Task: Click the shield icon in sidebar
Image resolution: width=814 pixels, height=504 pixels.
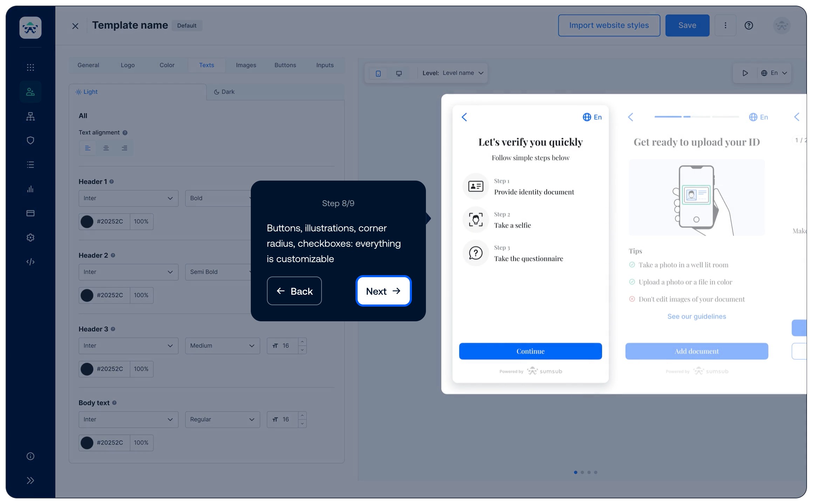Action: click(x=30, y=140)
